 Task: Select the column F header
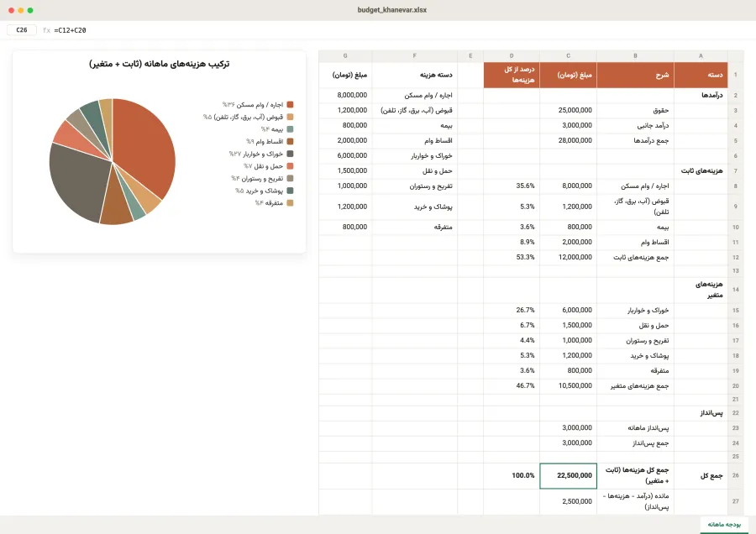(415, 56)
